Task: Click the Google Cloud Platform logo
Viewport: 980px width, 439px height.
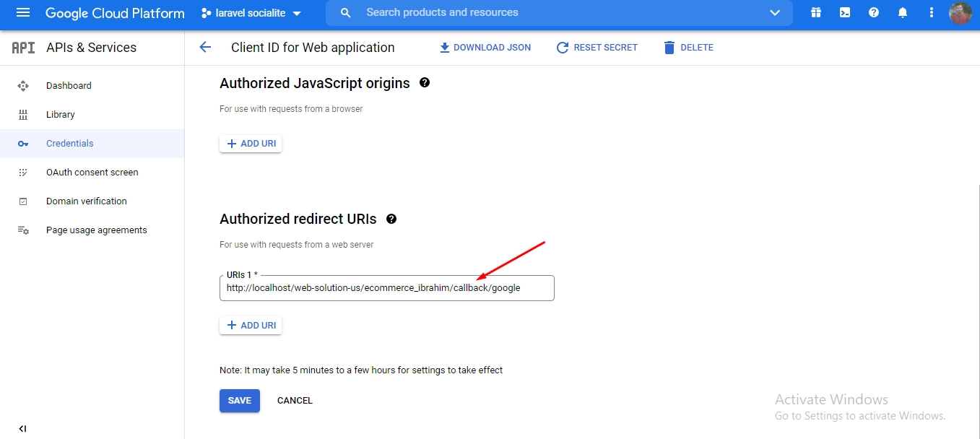Action: (115, 13)
